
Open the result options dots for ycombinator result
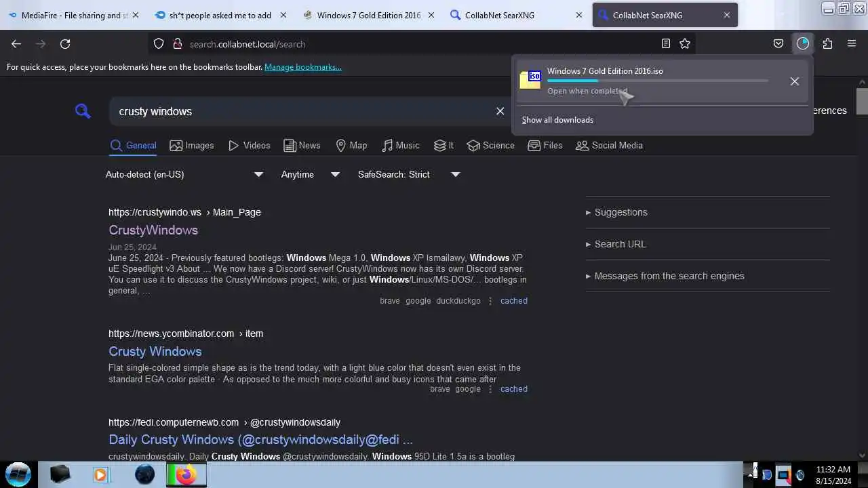point(490,389)
